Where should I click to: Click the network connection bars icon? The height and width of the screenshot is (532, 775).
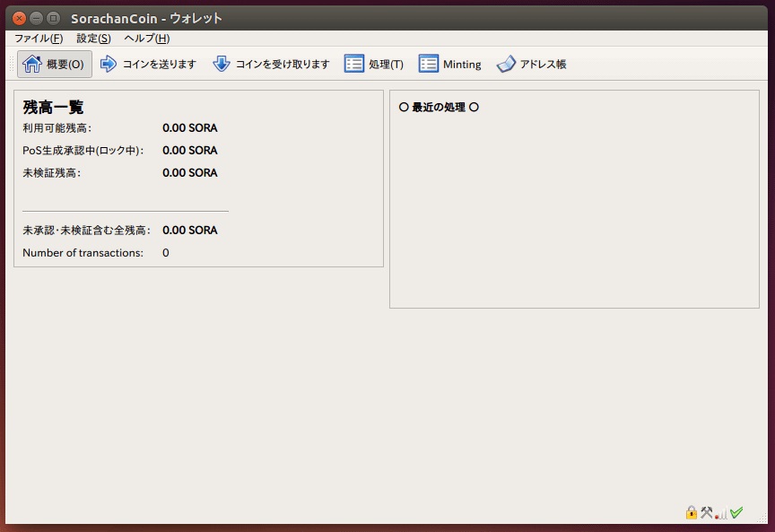click(x=721, y=514)
